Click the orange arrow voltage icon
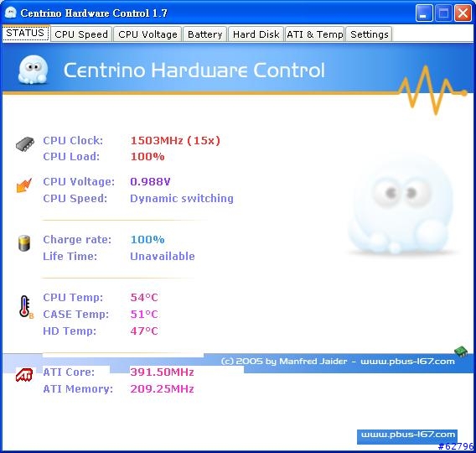The image size is (476, 453). pyautogui.click(x=24, y=185)
